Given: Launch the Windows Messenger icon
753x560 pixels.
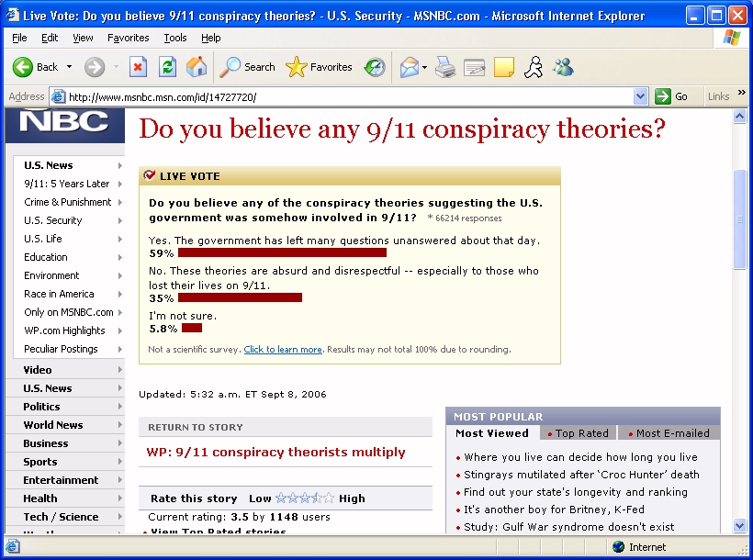Looking at the screenshot, I should [x=564, y=67].
